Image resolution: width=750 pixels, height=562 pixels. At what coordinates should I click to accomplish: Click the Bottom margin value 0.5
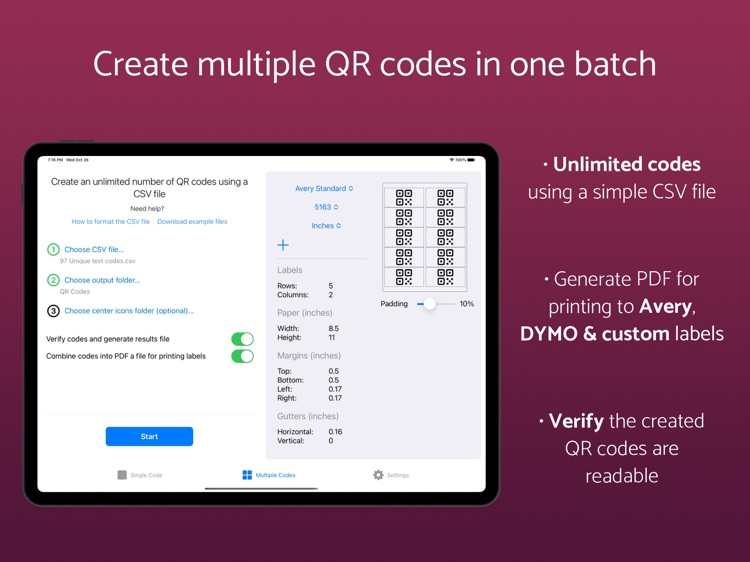[x=333, y=380]
